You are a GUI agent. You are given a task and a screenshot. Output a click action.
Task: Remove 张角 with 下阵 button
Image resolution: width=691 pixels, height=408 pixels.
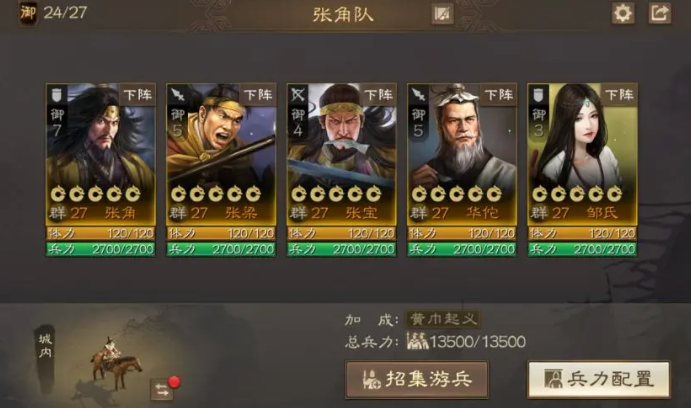coord(137,95)
